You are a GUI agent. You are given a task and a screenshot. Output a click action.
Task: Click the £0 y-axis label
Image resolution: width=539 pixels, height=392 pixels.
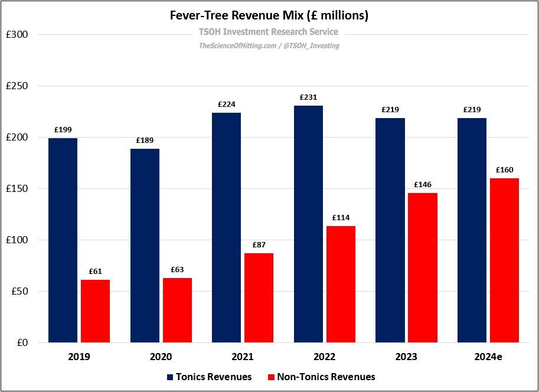click(x=22, y=343)
